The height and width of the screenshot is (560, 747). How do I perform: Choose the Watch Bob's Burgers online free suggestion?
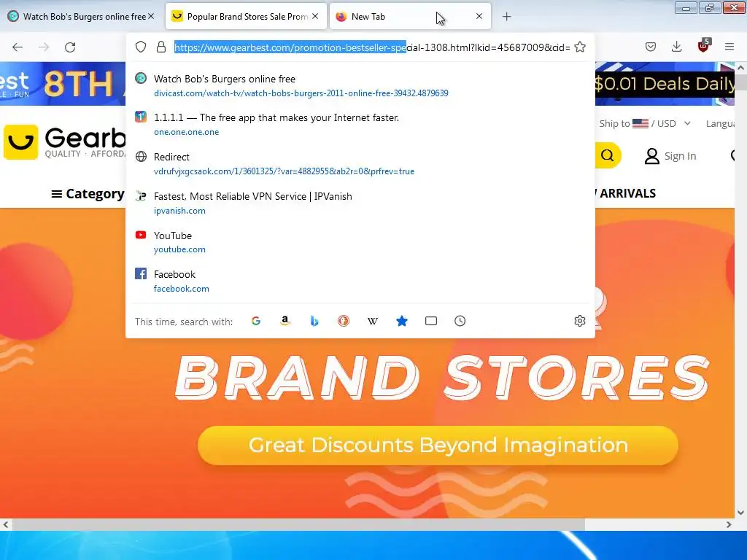pos(360,86)
